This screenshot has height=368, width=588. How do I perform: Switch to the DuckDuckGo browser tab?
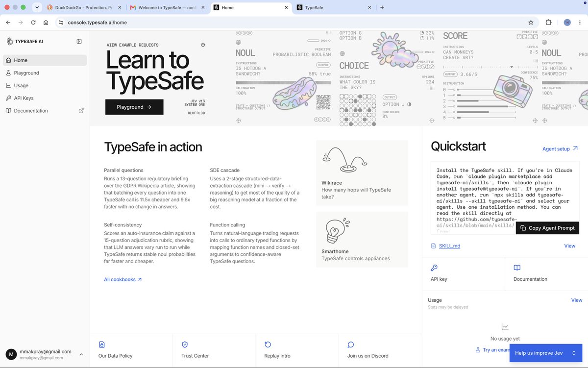tap(84, 7)
